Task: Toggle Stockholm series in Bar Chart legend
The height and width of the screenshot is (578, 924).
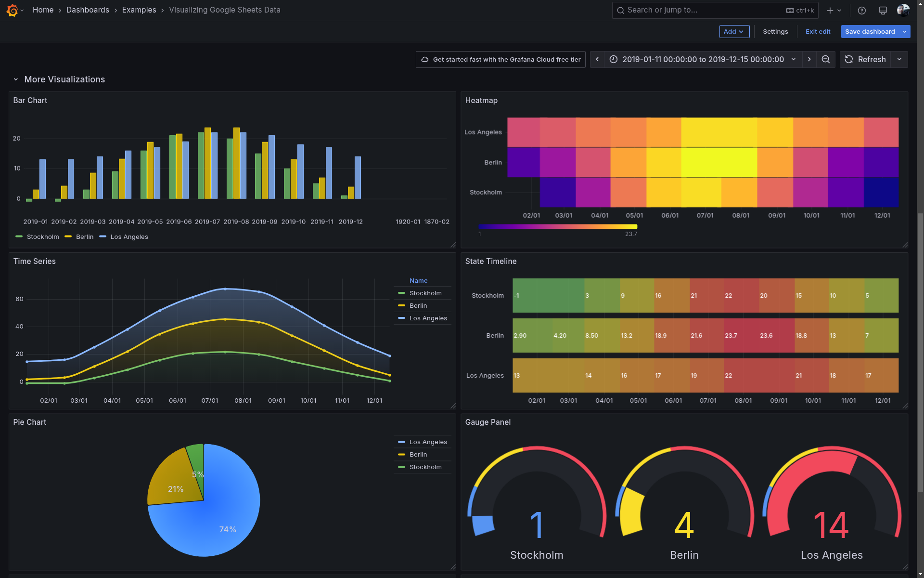Action: (x=42, y=236)
